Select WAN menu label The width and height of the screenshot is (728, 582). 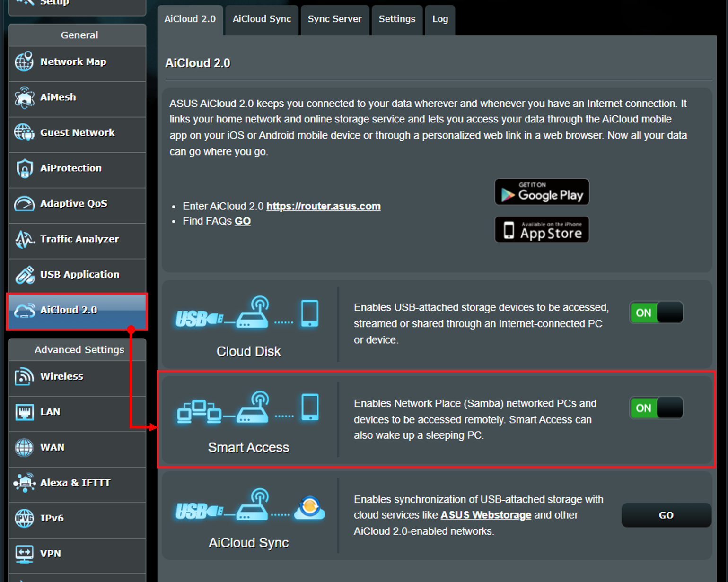point(53,447)
